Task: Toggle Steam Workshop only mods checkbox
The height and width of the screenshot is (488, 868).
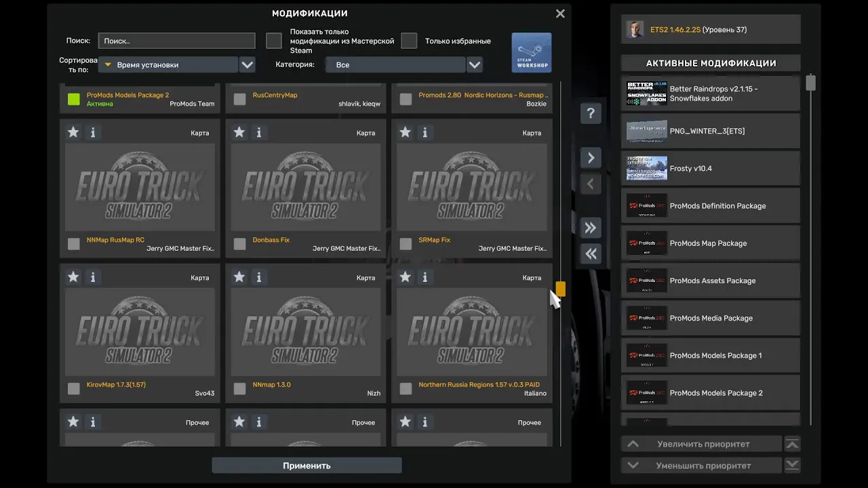Action: click(x=274, y=41)
